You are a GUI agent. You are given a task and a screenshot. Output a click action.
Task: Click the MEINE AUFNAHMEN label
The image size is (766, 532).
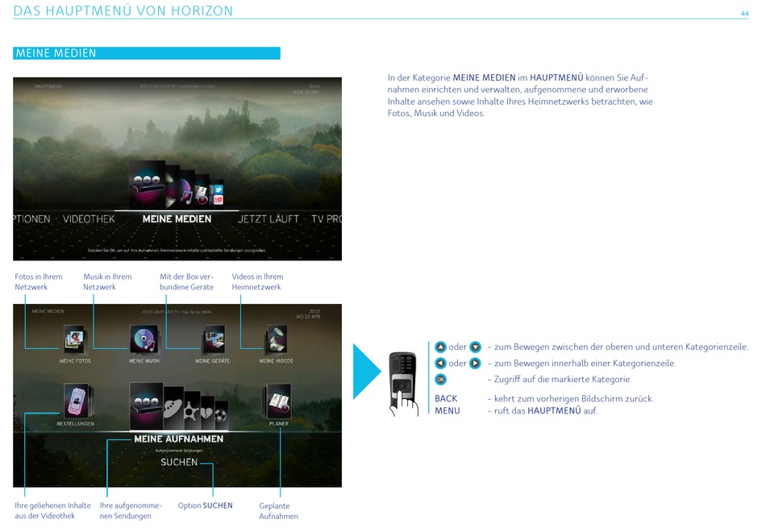(179, 438)
